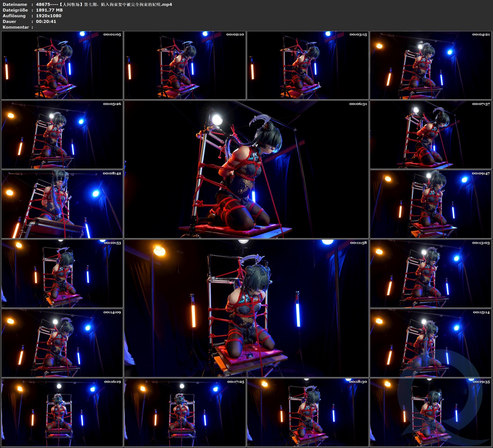Open the frame stamped 00:07:37
The image size is (493, 448).
click(x=431, y=135)
